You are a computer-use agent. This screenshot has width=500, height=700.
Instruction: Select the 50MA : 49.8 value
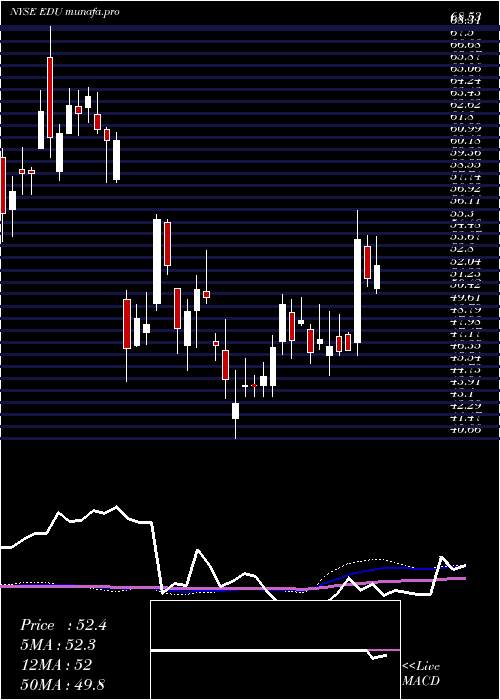click(63, 684)
